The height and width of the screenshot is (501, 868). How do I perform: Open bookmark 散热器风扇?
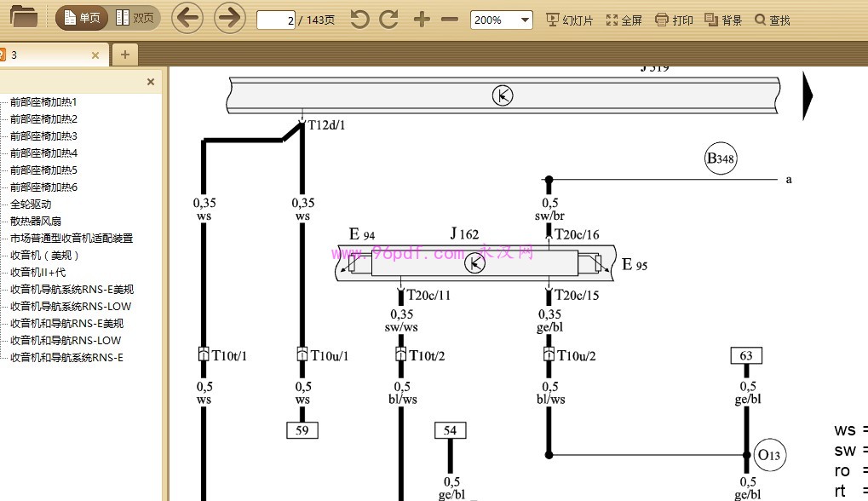click(x=36, y=222)
